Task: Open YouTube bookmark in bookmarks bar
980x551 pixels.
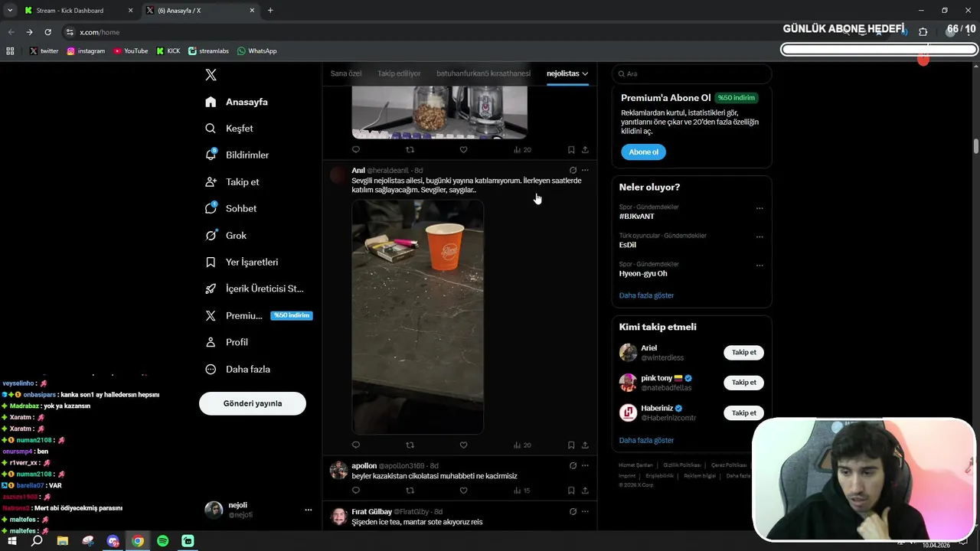Action: pyautogui.click(x=131, y=51)
